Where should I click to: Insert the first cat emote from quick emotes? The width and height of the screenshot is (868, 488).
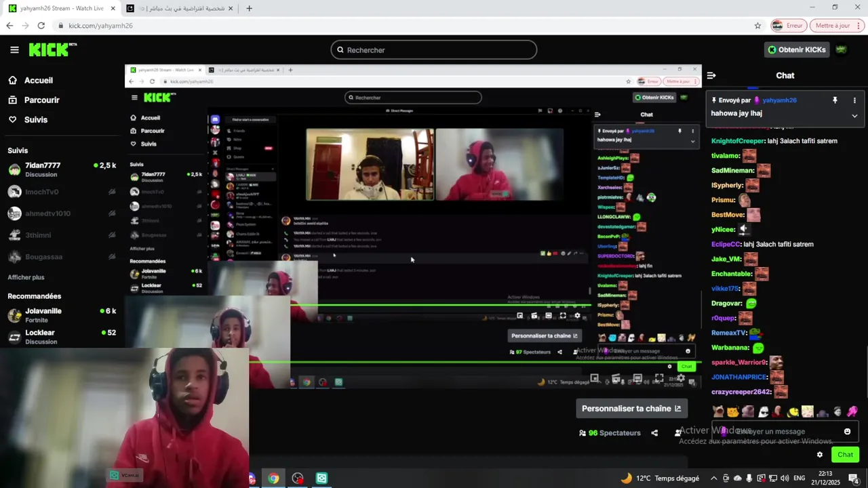coord(718,411)
